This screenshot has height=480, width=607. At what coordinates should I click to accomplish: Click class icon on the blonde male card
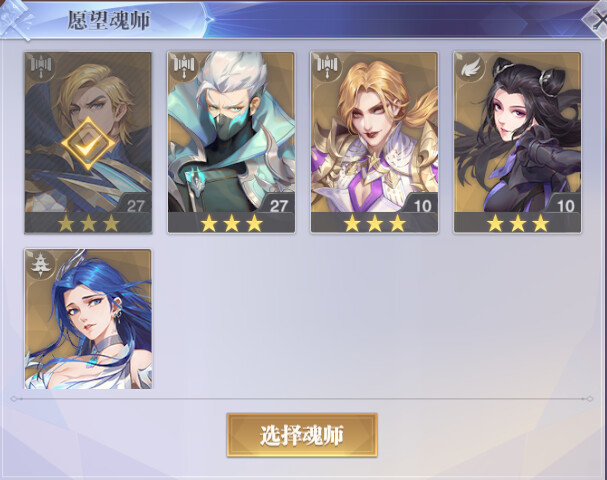point(41,67)
